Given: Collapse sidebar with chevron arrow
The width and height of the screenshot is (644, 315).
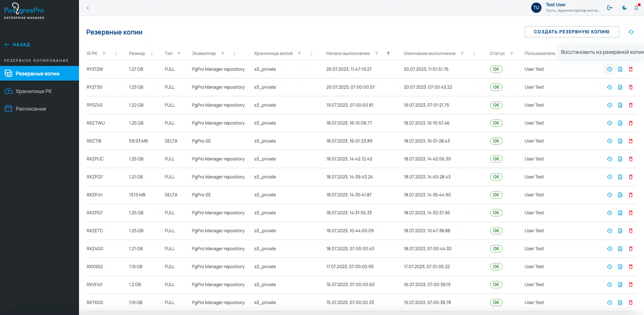Looking at the screenshot, I should (88, 8).
